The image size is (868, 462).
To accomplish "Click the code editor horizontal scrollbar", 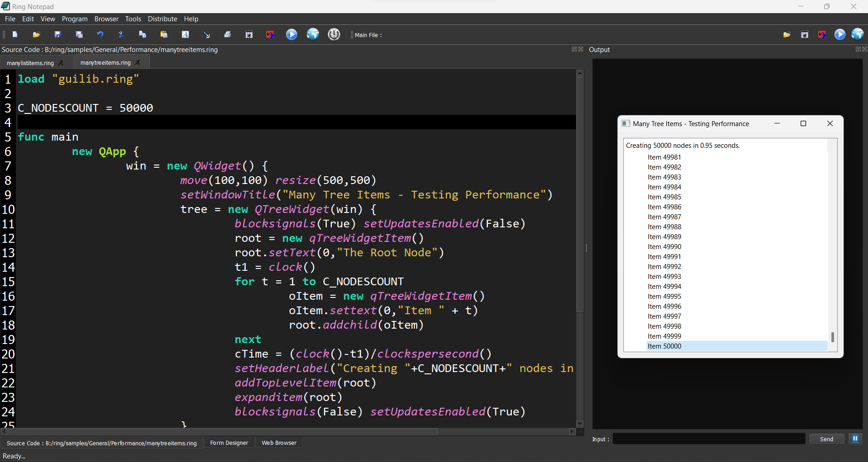I will pos(223,432).
